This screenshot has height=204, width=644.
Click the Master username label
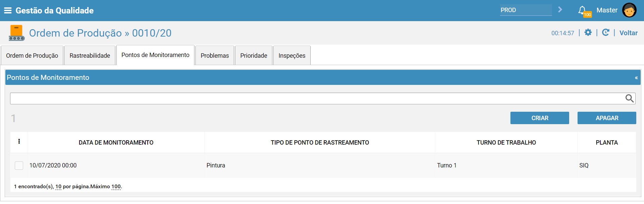tap(607, 10)
